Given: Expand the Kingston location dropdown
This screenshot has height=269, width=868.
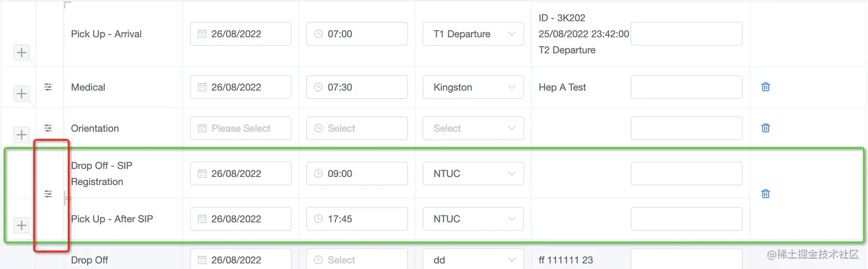Looking at the screenshot, I should click(473, 87).
